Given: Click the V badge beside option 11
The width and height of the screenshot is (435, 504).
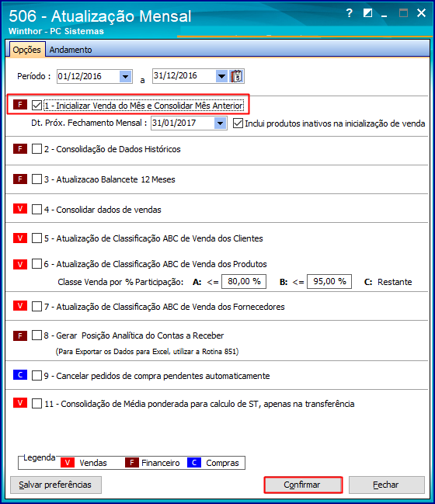Looking at the screenshot, I should tap(20, 403).
